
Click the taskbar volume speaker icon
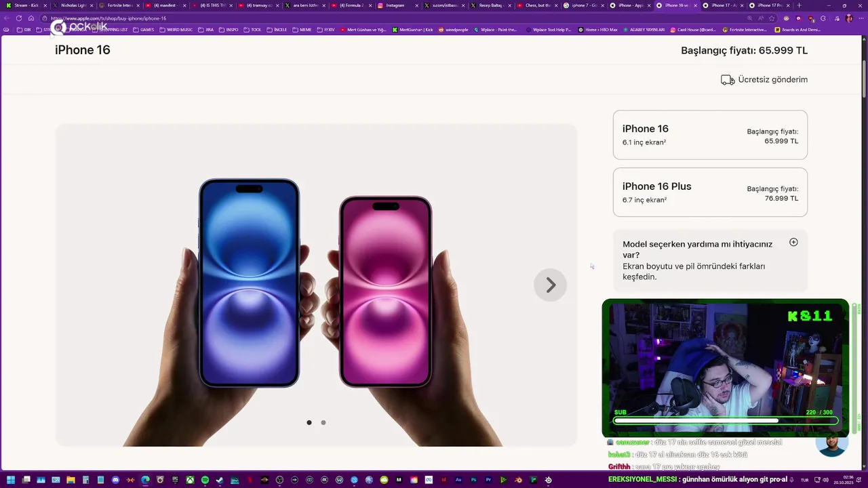(826, 481)
